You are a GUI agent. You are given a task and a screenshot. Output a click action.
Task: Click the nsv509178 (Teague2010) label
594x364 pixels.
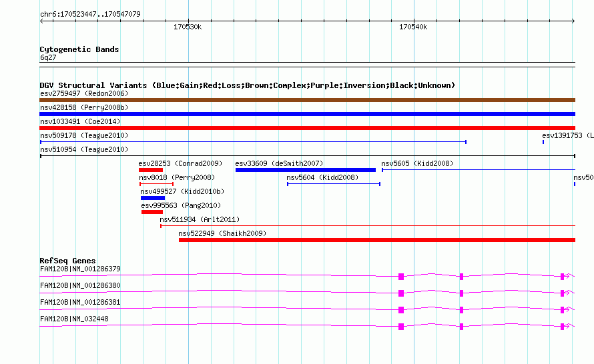pyautogui.click(x=84, y=135)
